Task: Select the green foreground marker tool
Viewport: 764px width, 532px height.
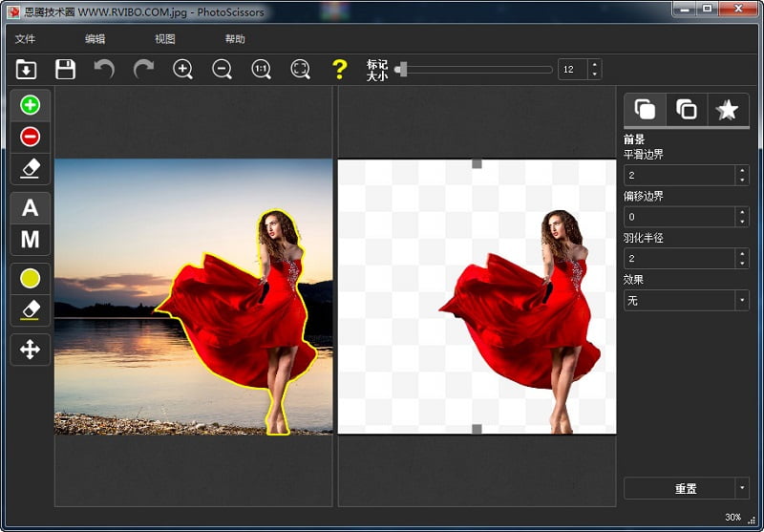Action: coord(31,105)
